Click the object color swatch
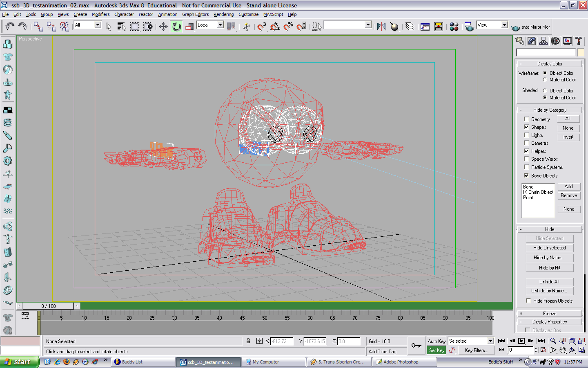The width and height of the screenshot is (588, 368). click(x=581, y=52)
